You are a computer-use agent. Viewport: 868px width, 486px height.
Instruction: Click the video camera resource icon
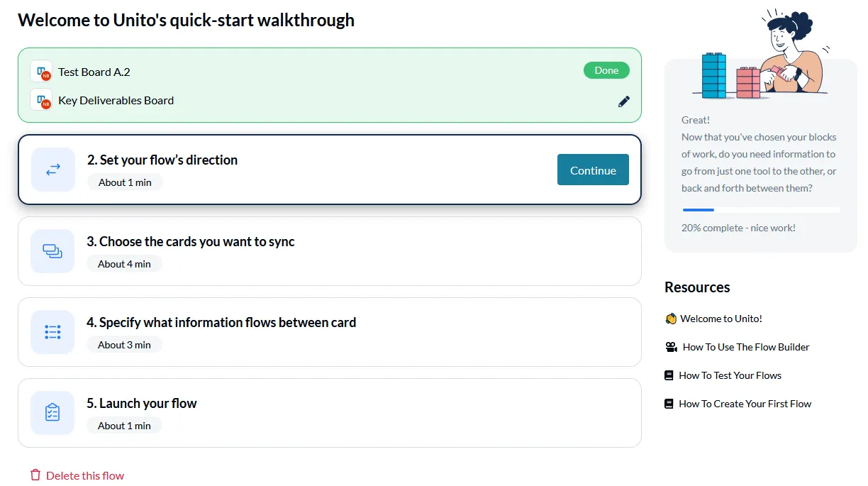point(671,347)
